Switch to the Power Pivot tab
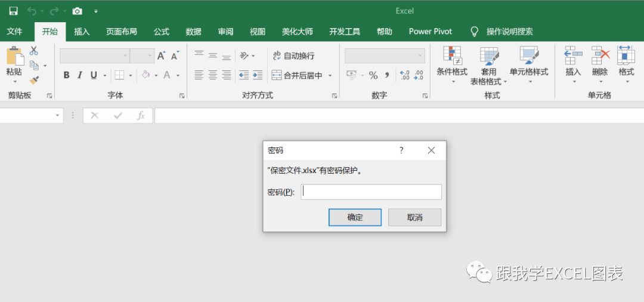This screenshot has width=644, height=302. pos(431,32)
